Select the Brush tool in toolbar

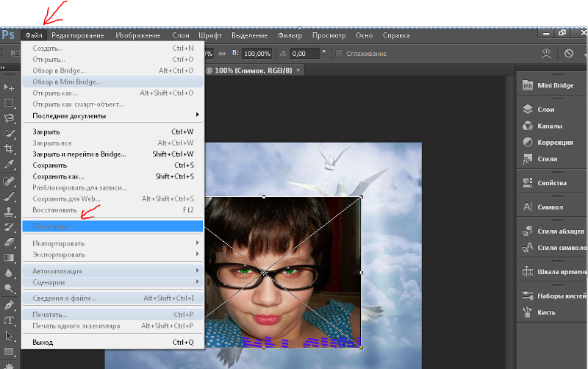coord(9,196)
